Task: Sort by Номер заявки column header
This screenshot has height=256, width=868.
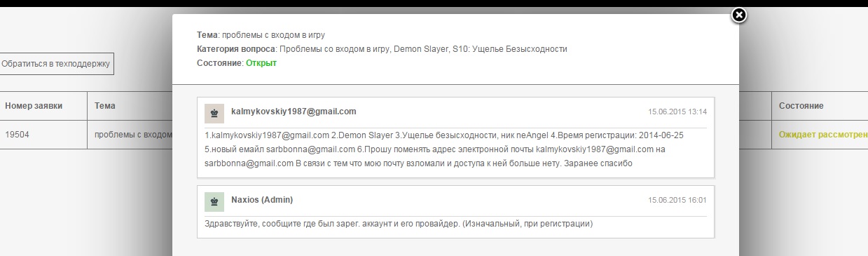Action: pos(34,106)
